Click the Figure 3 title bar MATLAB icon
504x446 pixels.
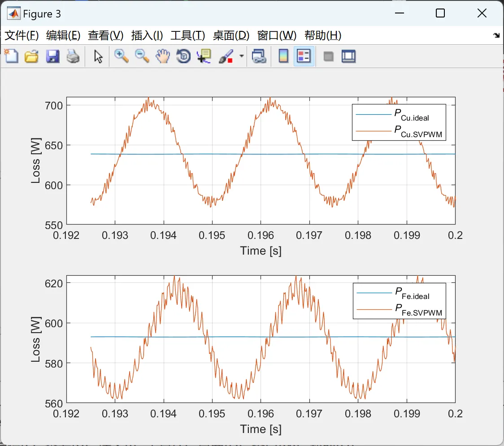point(13,13)
